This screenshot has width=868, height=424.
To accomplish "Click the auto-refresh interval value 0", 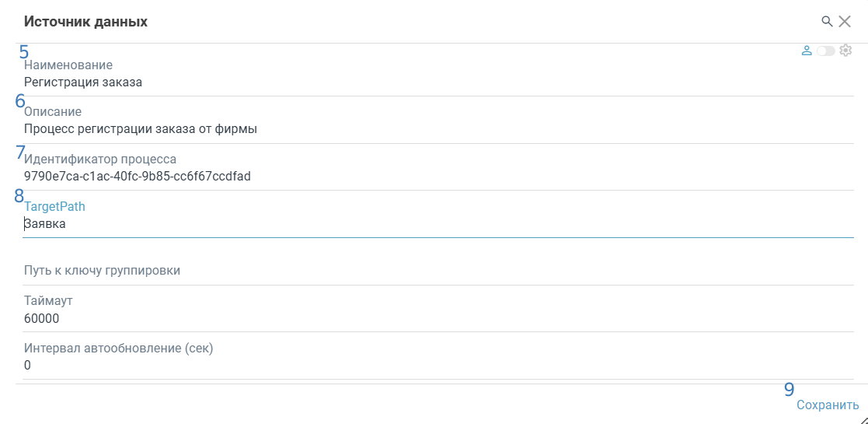I will click(x=28, y=366).
